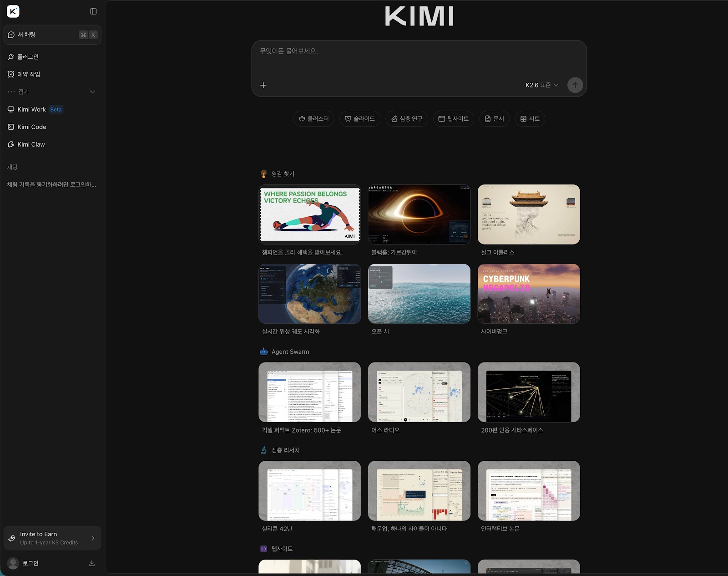The width and height of the screenshot is (728, 576).
Task: Click the 사이버펑크 caption text
Action: 494,331
